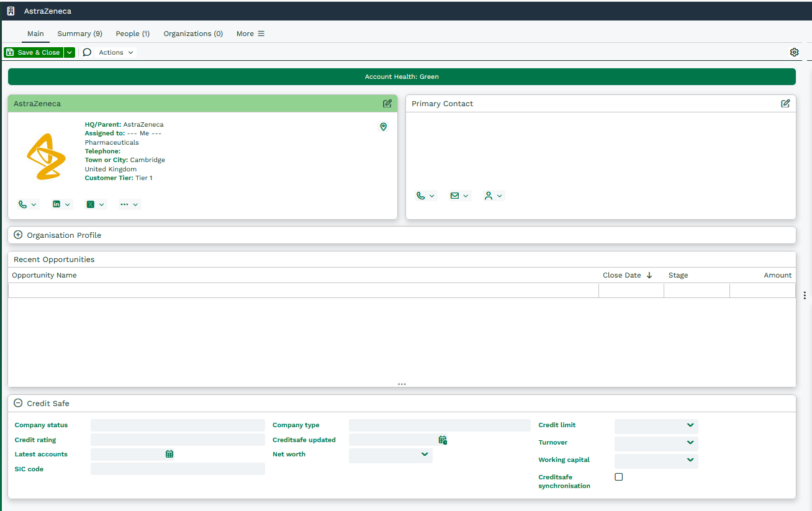Edit the Primary Contact panel

click(x=785, y=104)
